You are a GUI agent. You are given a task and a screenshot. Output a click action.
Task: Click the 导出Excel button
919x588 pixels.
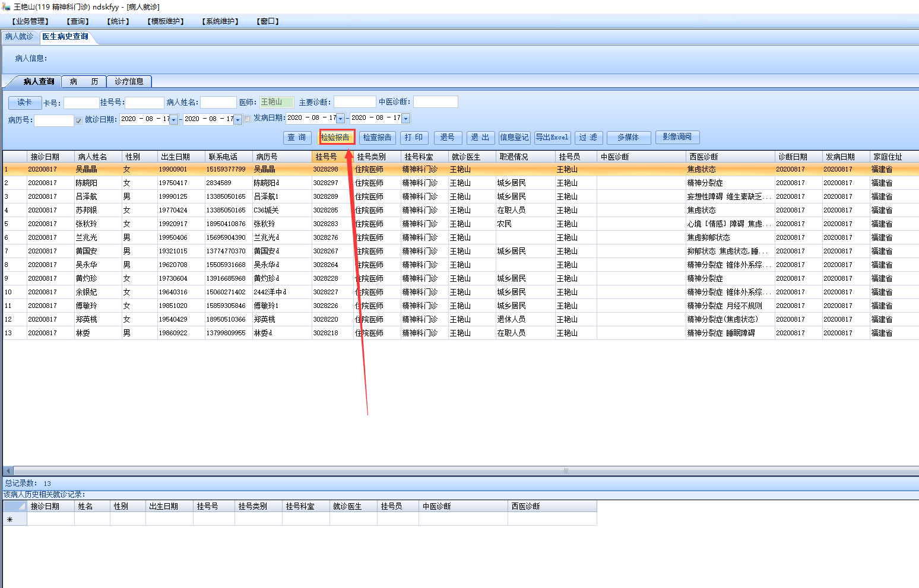(552, 138)
